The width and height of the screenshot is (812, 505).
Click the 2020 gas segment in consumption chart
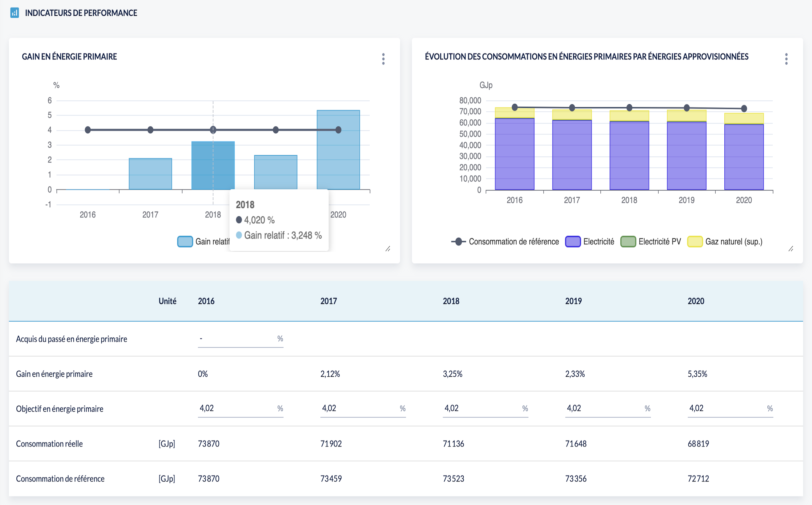pyautogui.click(x=744, y=119)
